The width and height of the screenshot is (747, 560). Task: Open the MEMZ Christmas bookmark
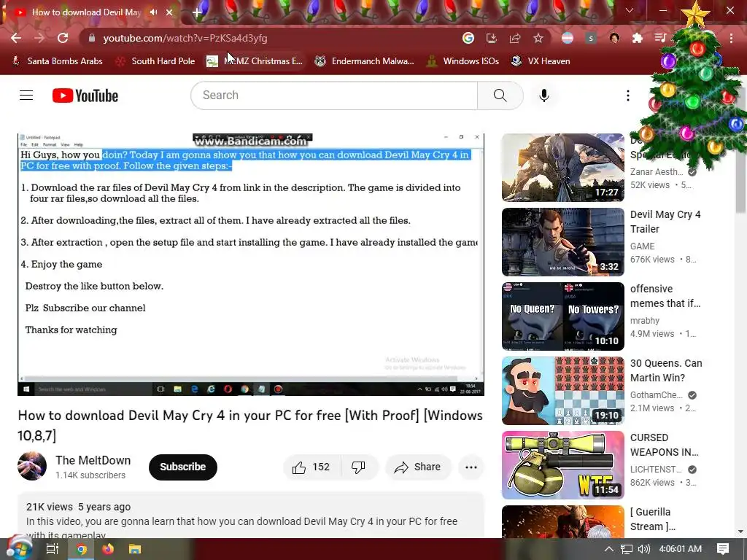click(255, 61)
